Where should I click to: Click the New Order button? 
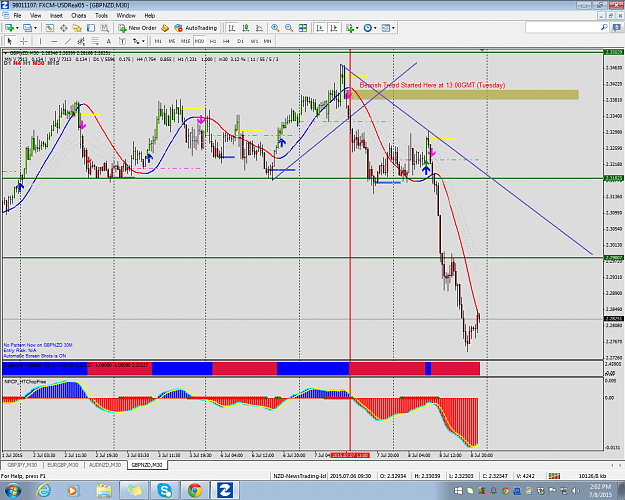[x=138, y=28]
